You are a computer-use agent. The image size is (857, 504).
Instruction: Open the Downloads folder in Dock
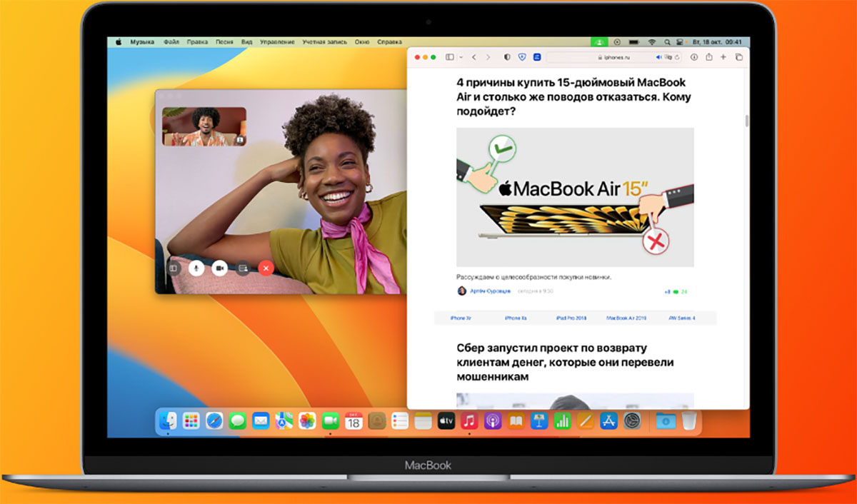(666, 420)
